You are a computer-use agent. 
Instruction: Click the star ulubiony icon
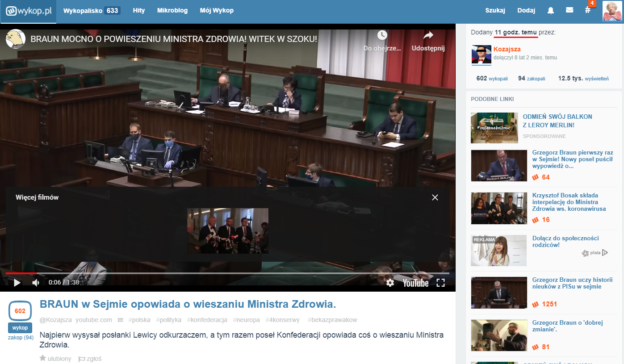coord(43,358)
